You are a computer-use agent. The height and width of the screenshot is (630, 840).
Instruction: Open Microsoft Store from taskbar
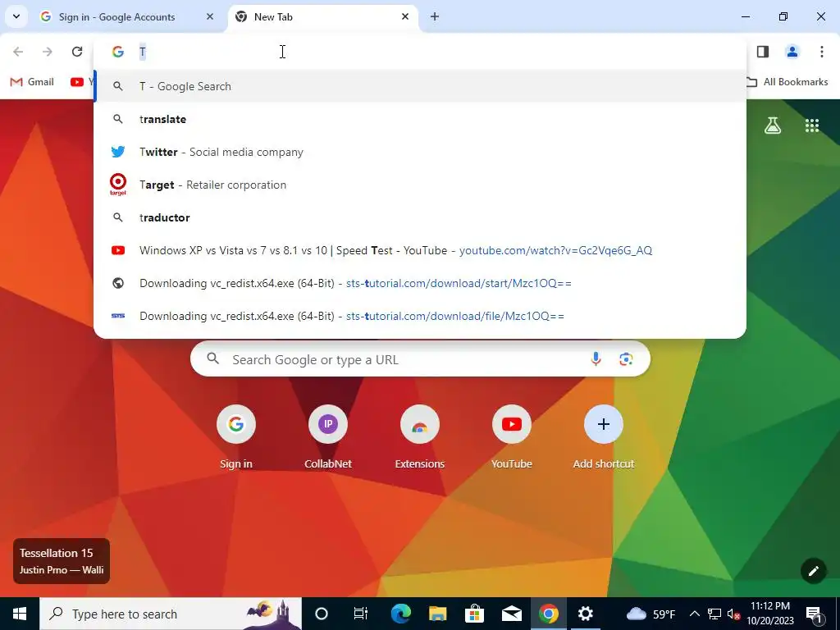(475, 614)
